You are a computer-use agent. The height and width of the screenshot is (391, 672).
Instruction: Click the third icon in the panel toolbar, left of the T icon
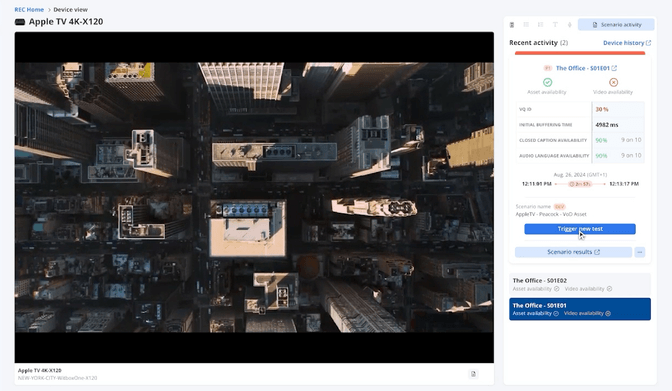[x=540, y=25]
